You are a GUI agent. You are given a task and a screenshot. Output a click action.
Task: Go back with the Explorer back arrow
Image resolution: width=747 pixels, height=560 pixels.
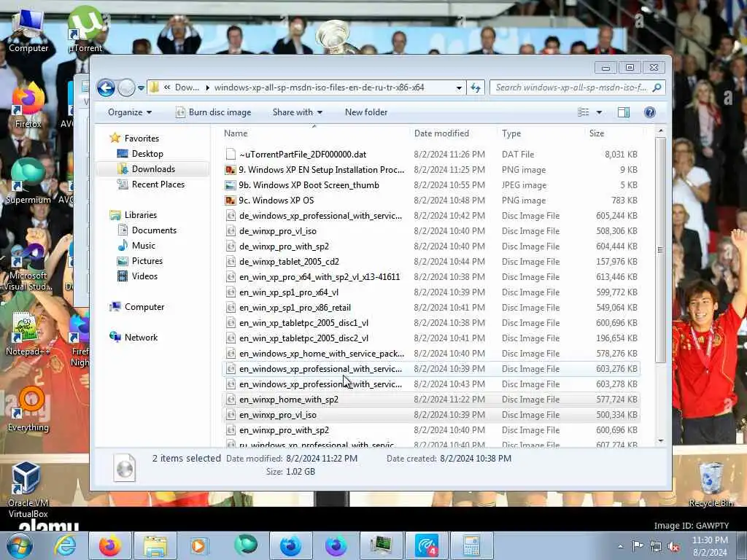(x=106, y=87)
